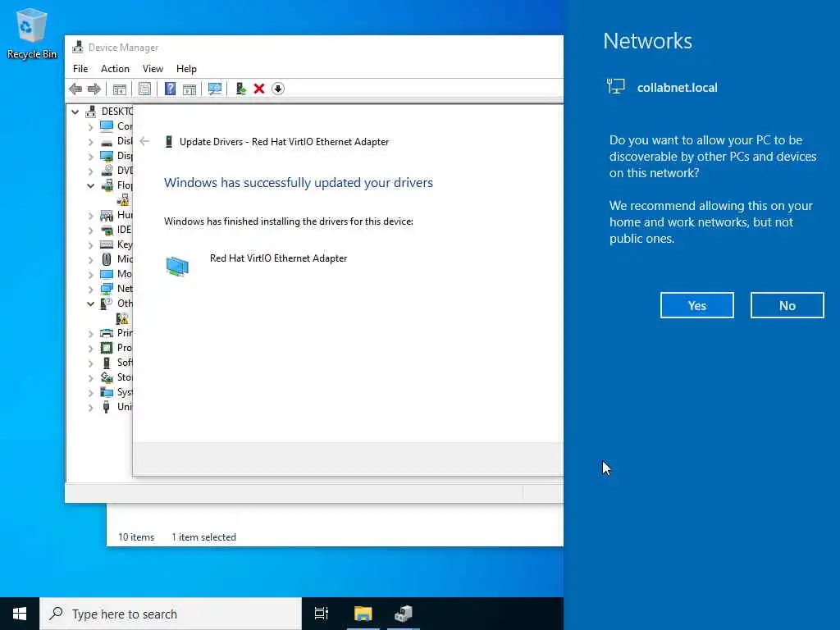Screen dimensions: 840x630
Task: Click the Red Hat VirtIO Ethernet Adapter icon
Action: click(177, 267)
